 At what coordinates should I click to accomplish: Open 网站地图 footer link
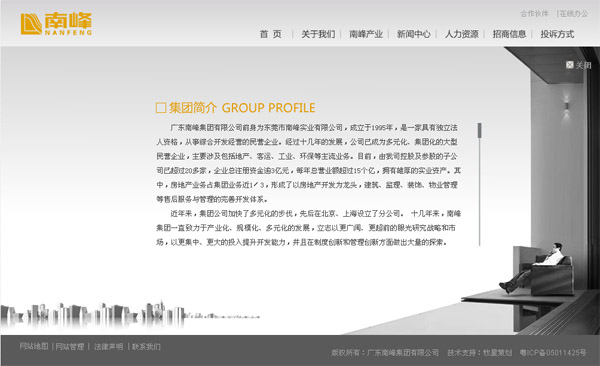pyautogui.click(x=34, y=346)
